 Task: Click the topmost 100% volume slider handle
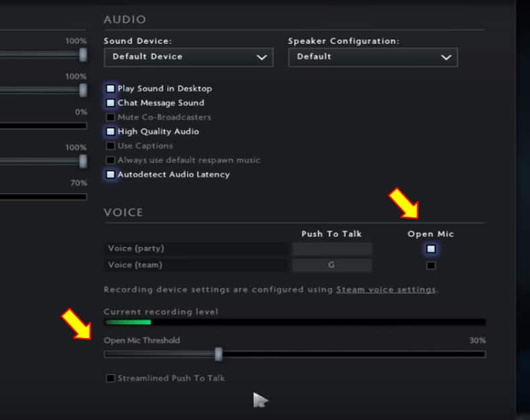coord(83,54)
